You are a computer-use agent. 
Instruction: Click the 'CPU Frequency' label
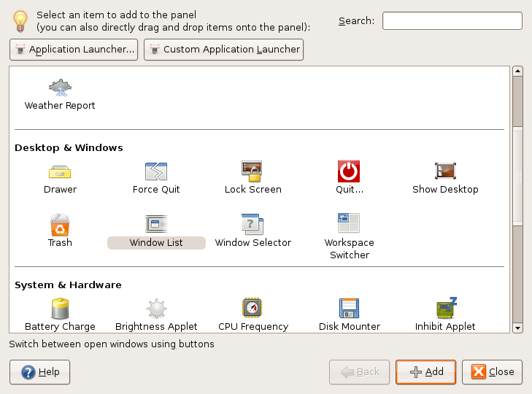253,326
